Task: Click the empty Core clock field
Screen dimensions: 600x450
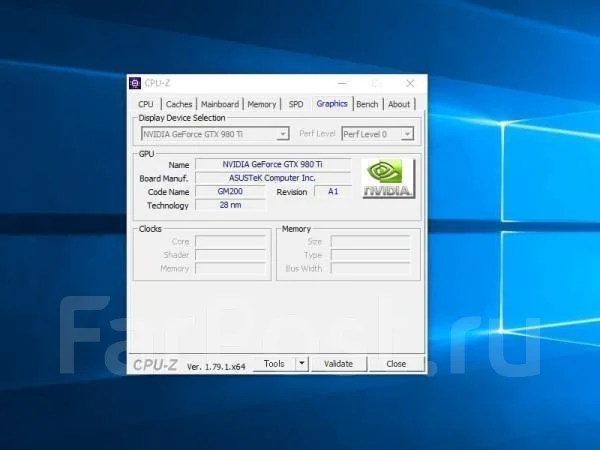Action: pos(230,241)
